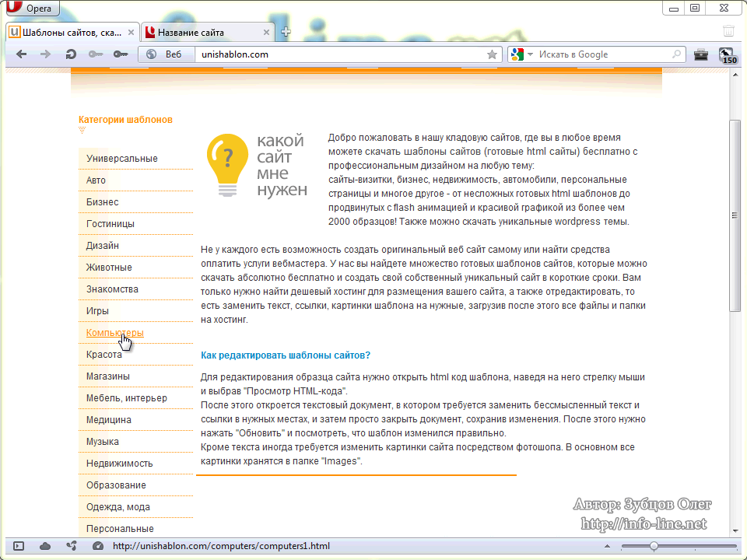Click the browser Back arrow button
747x560 pixels.
tap(22, 54)
